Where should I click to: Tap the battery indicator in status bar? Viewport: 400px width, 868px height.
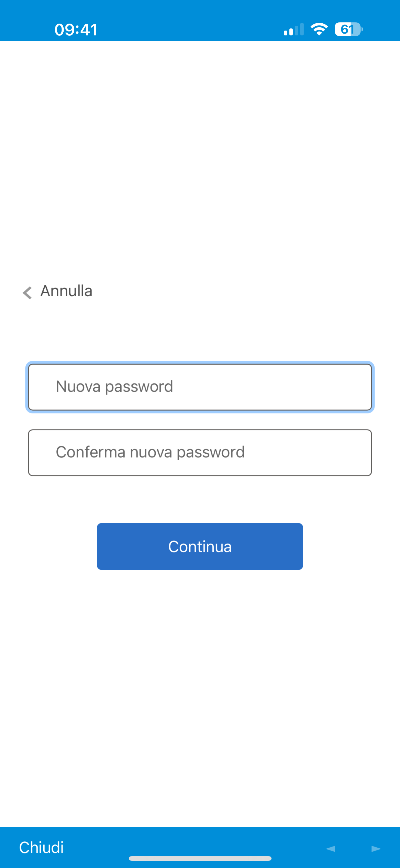(349, 29)
